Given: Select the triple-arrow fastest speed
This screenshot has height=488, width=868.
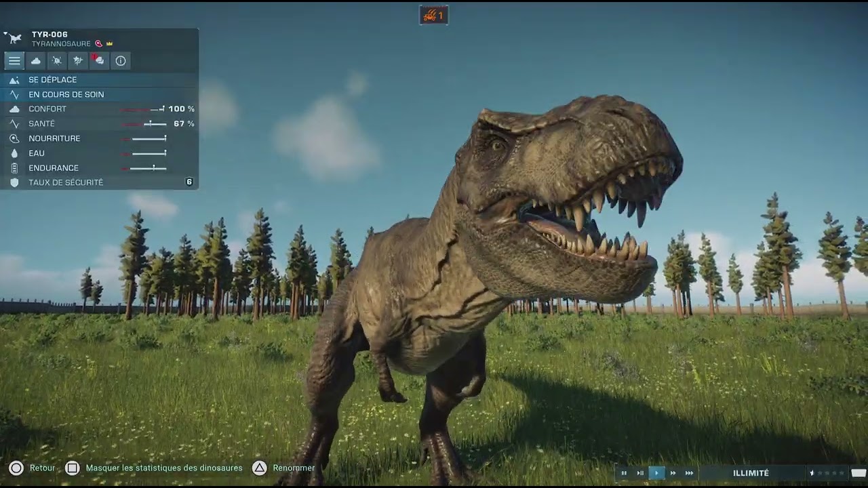Looking at the screenshot, I should (689, 473).
